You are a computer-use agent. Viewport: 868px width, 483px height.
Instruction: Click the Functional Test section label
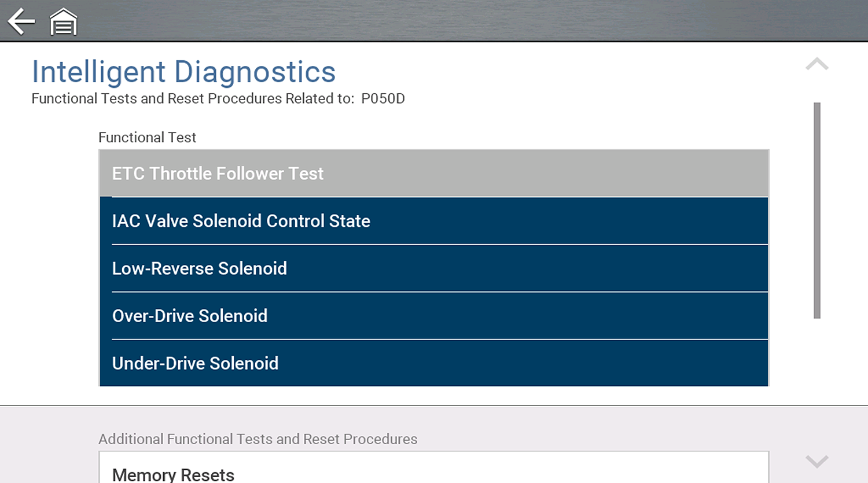[147, 138]
